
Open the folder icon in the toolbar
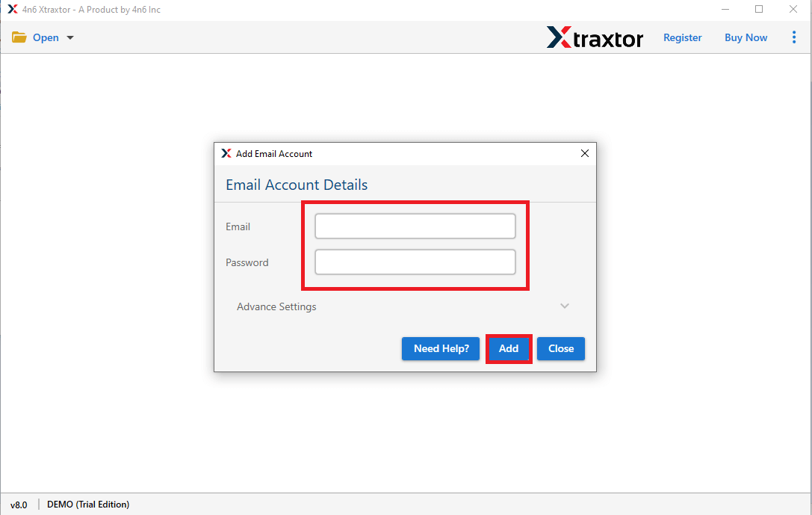pyautogui.click(x=19, y=37)
